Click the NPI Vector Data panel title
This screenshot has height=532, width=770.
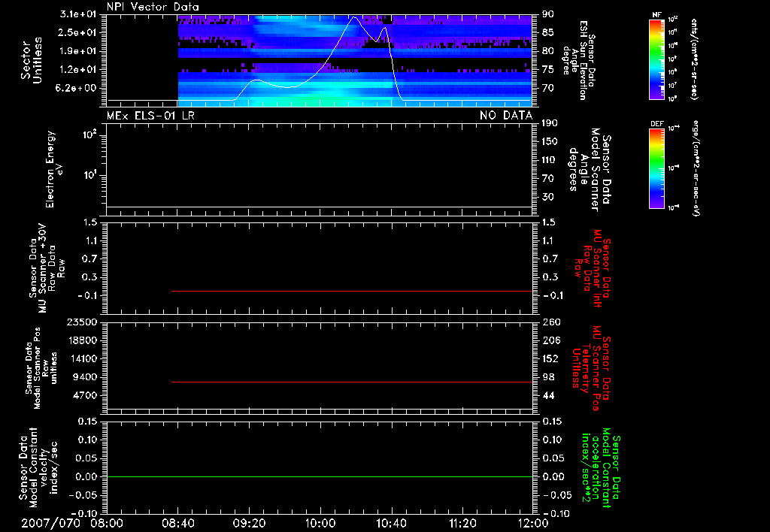153,7
